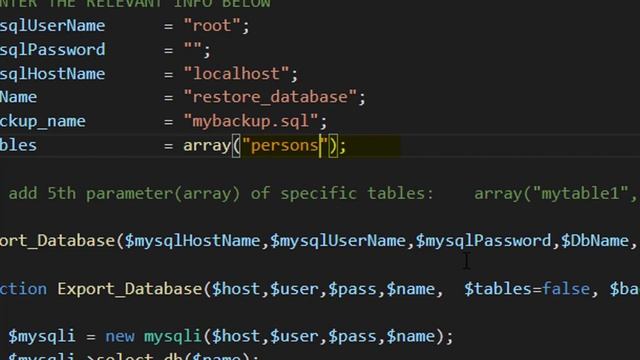640x360 pixels.
Task: Click the array keyword on the tables line
Action: pyautogui.click(x=207, y=146)
